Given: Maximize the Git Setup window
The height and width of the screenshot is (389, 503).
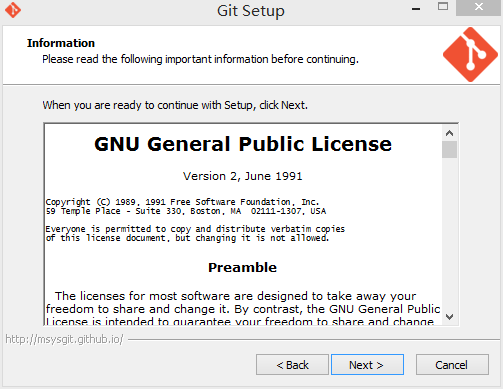Looking at the screenshot, I should (443, 6).
